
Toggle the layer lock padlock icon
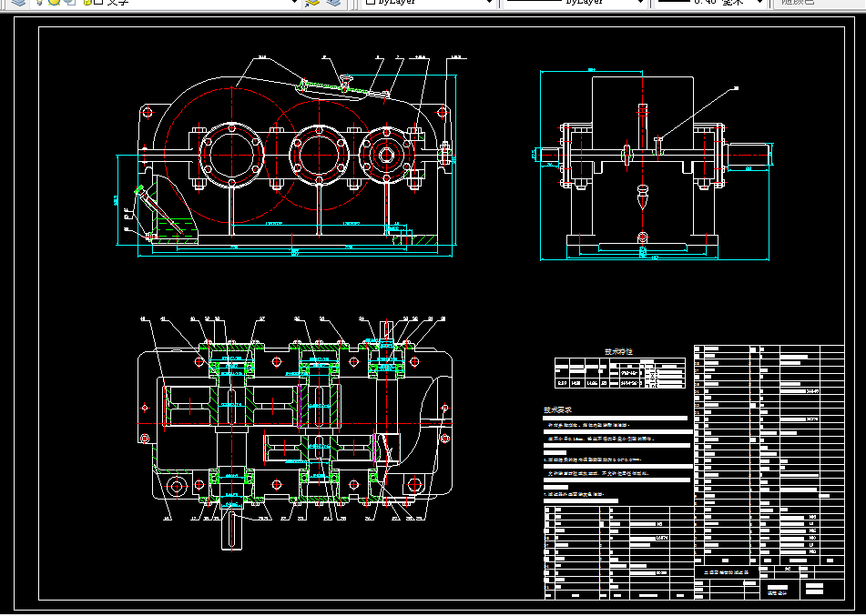coord(87,2)
